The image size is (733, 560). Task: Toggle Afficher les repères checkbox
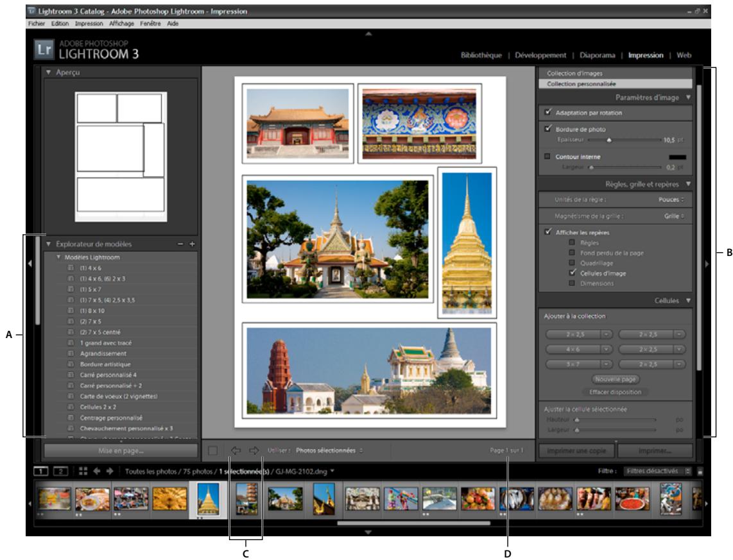coord(548,232)
